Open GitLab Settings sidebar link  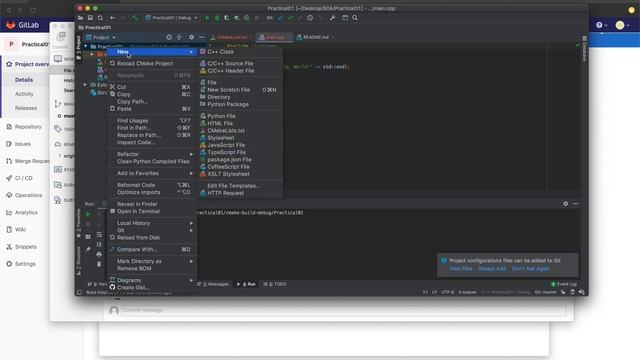pos(25,264)
